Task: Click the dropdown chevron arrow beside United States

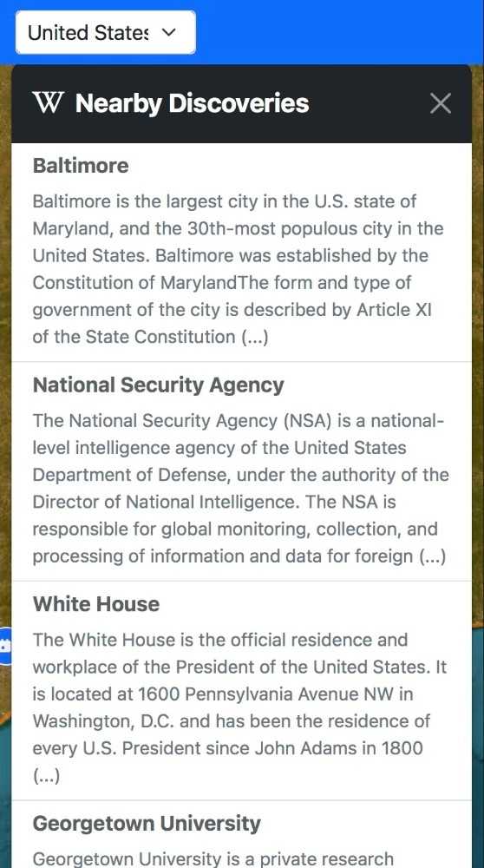Action: click(169, 33)
